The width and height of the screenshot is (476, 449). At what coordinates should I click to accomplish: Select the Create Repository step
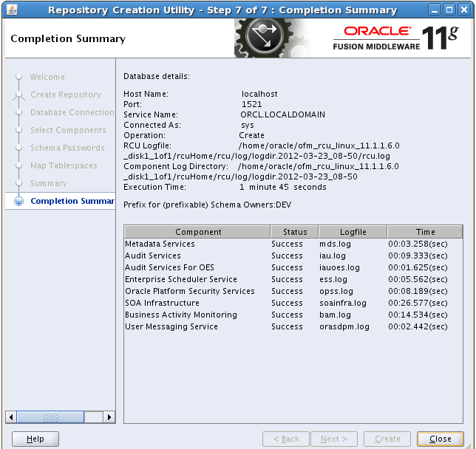click(66, 95)
